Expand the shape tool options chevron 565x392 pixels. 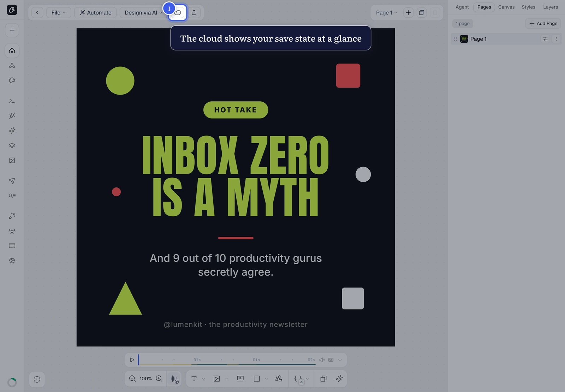click(x=266, y=379)
